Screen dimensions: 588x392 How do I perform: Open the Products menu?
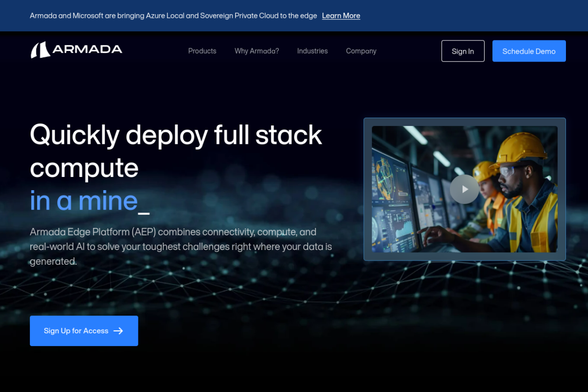(202, 51)
